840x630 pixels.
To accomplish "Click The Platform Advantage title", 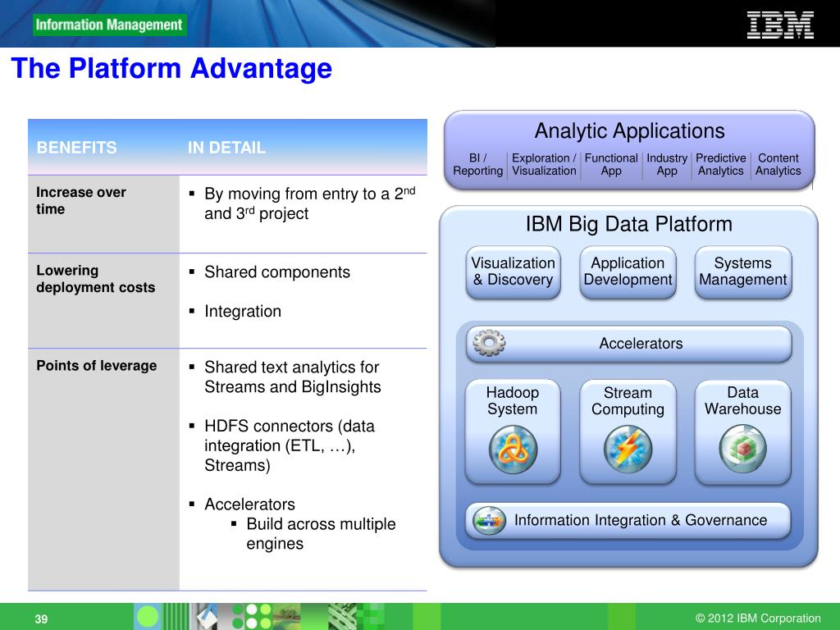I will [x=171, y=69].
